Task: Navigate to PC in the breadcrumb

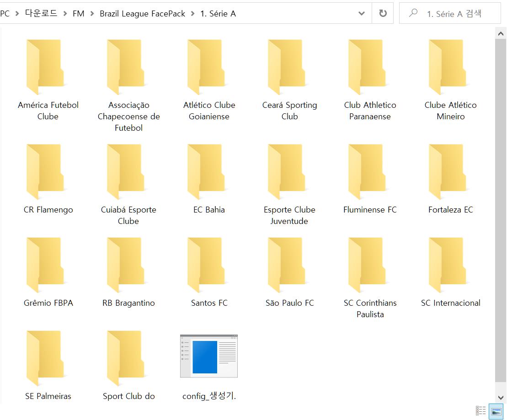Action: click(5, 13)
